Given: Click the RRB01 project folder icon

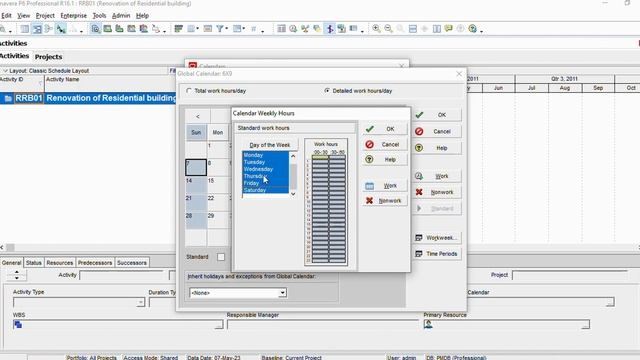Looking at the screenshot, I should pyautogui.click(x=8, y=98).
